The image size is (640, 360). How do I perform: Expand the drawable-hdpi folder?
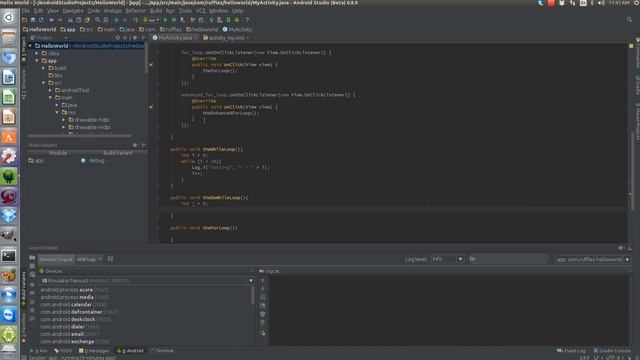point(64,120)
